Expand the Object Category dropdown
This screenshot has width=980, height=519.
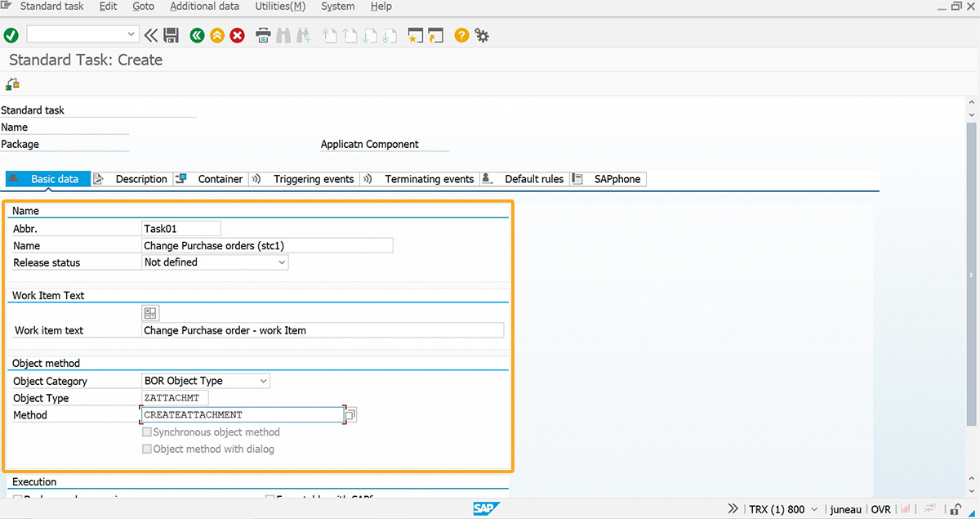(x=263, y=381)
